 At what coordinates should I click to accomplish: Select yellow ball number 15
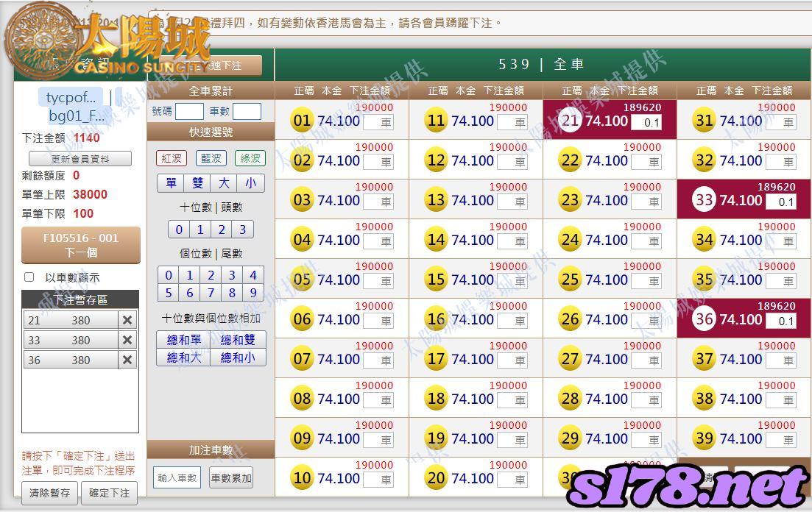click(436, 279)
